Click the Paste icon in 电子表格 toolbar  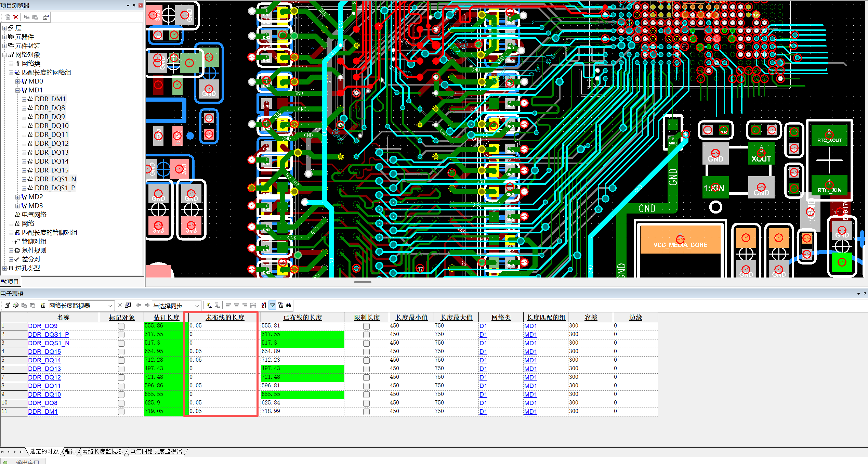click(x=32, y=305)
